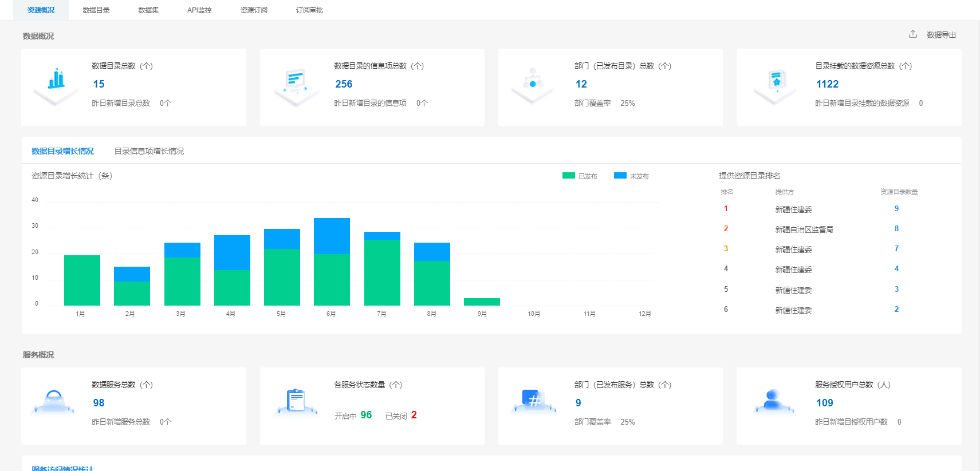
Task: Click the starred file icon for 目录挂载的数据资源总数
Action: pos(776,80)
